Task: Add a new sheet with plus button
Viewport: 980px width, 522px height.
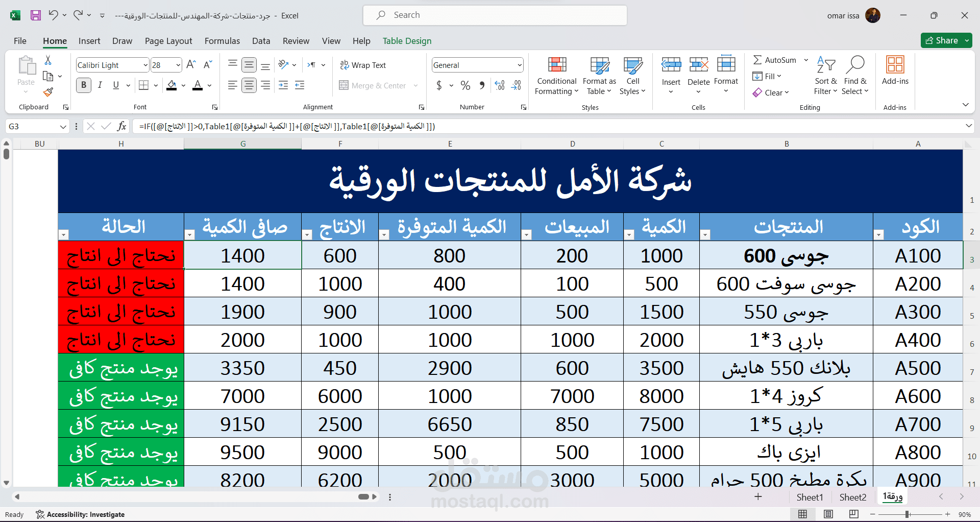Action: point(758,497)
